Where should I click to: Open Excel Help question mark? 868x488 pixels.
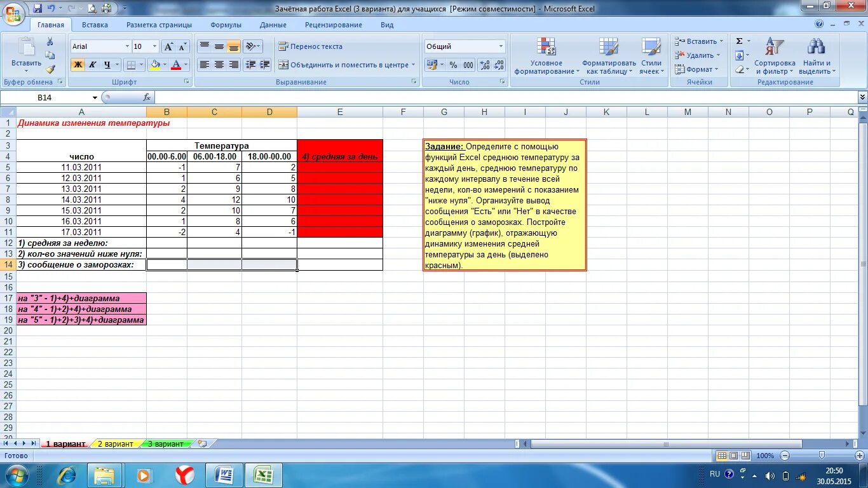pos(819,24)
